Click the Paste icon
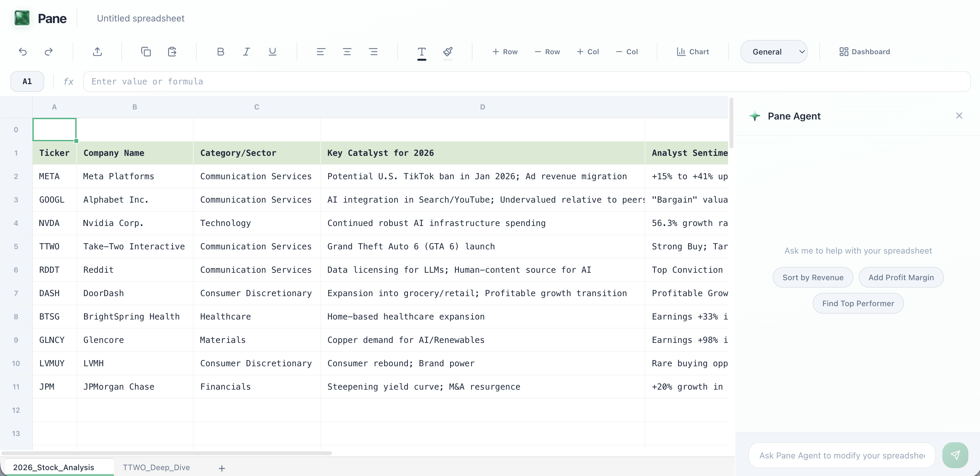This screenshot has width=980, height=476. point(172,52)
